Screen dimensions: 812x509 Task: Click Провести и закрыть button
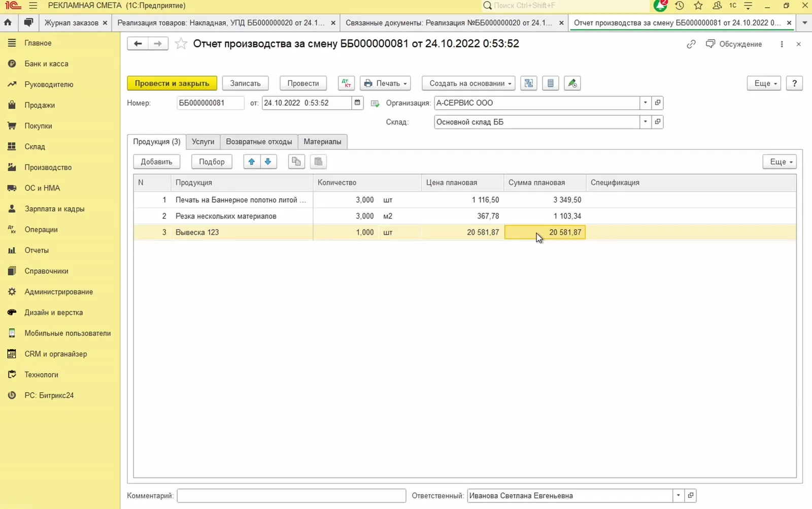(172, 83)
